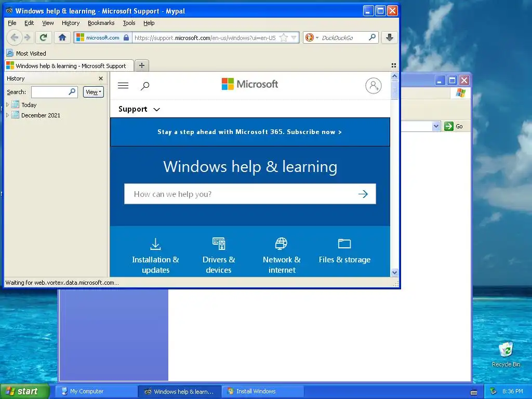The width and height of the screenshot is (532, 399).
Task: Submit help search with arrow icon
Action: (363, 194)
